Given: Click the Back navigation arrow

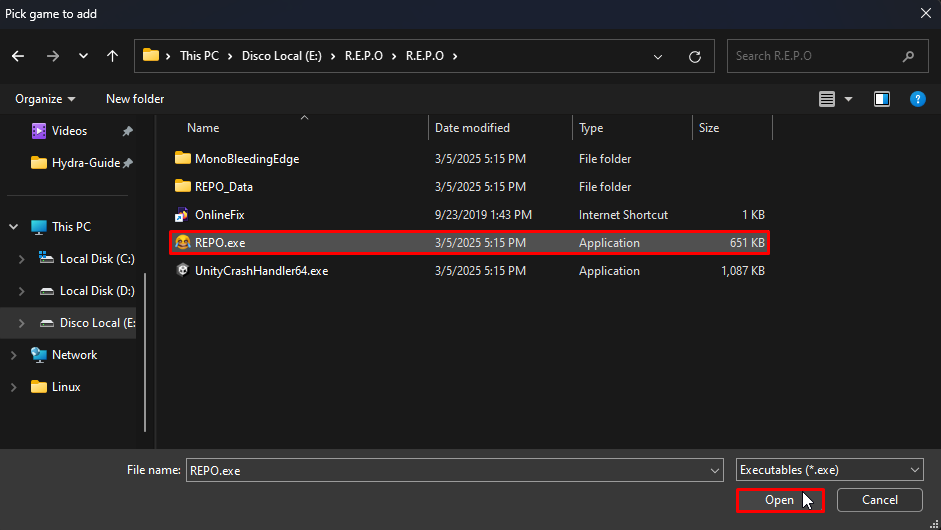Looking at the screenshot, I should [x=18, y=56].
